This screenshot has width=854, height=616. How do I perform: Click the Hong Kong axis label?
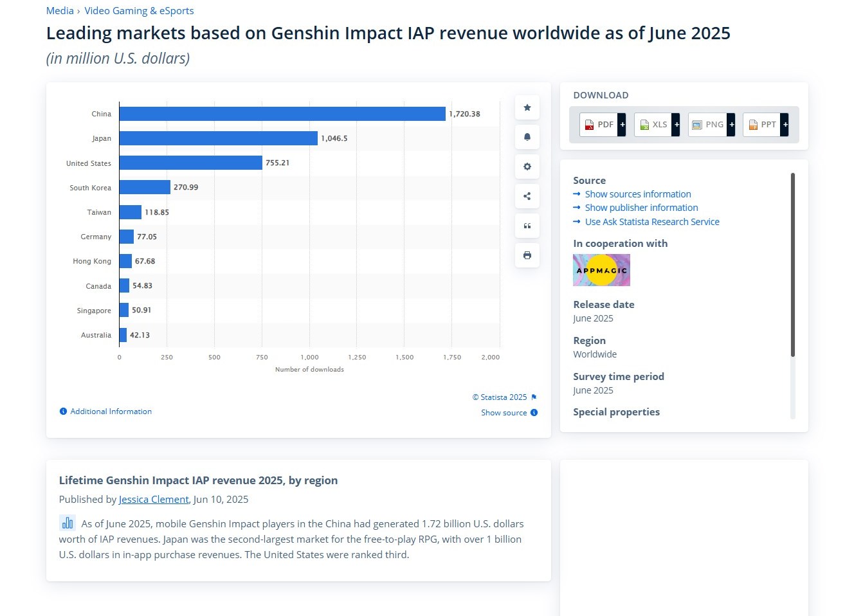click(92, 261)
